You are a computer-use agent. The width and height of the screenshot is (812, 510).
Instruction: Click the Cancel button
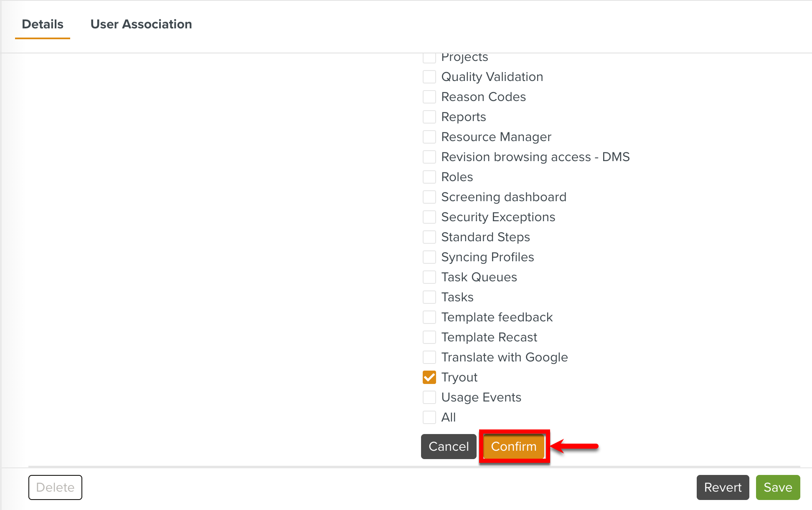(448, 447)
